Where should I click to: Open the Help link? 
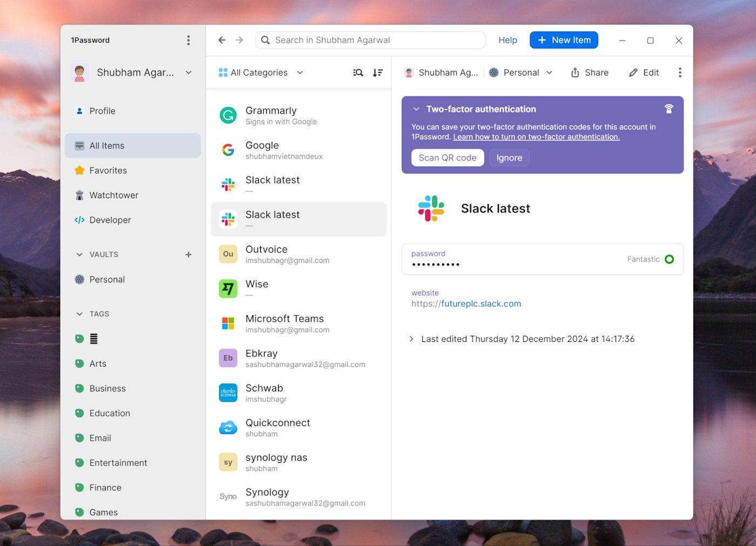pyautogui.click(x=508, y=40)
